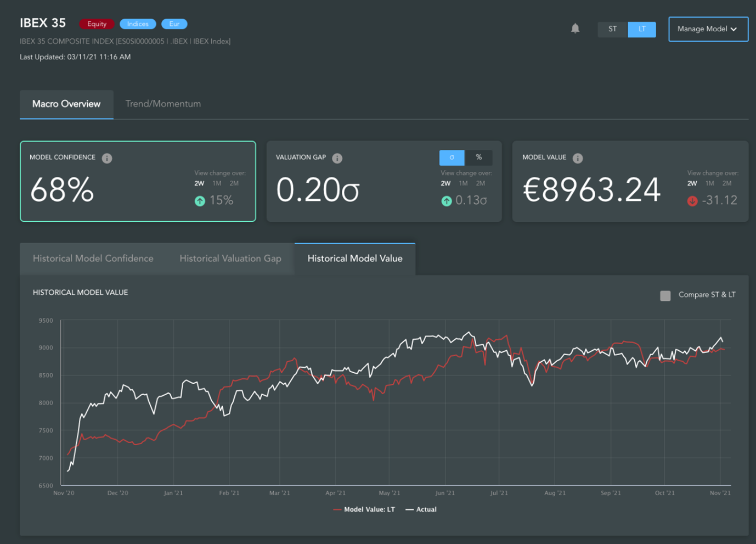This screenshot has height=544, width=756.
Task: Select 2M change in Model Value card
Action: click(727, 183)
